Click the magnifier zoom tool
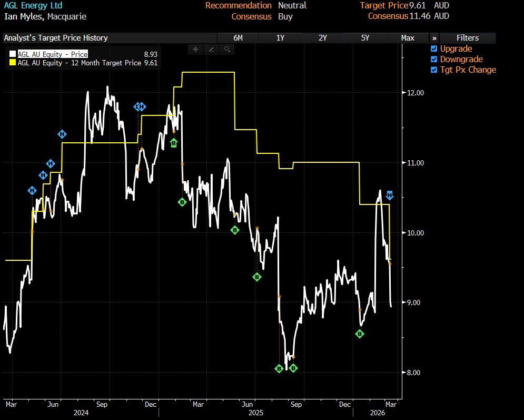 click(x=227, y=50)
